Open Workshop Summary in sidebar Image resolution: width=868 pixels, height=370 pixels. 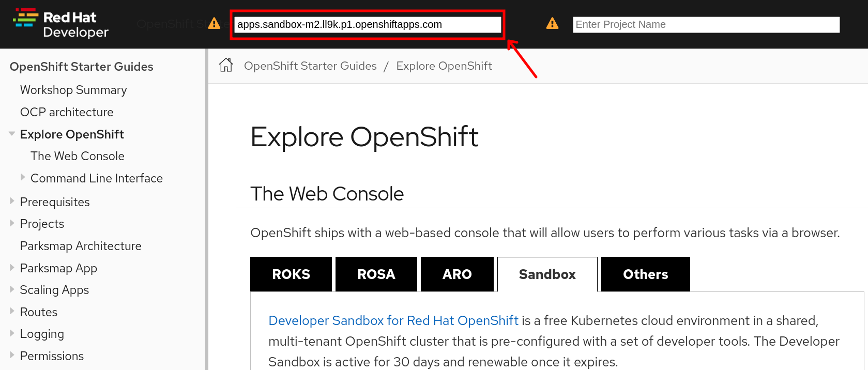[x=73, y=90]
